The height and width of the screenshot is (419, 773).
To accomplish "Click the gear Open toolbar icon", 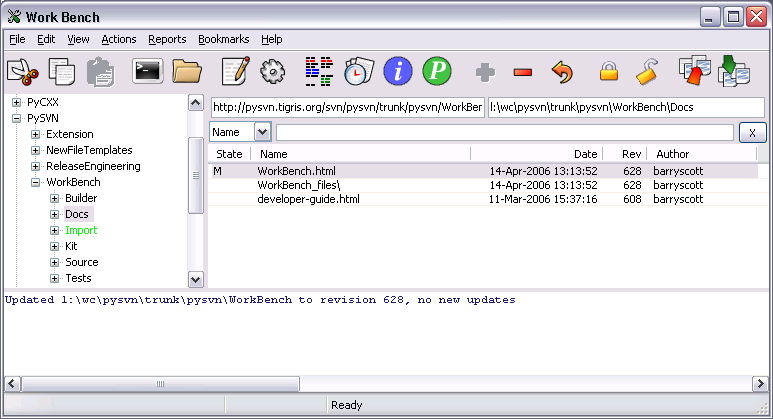I will (x=273, y=72).
